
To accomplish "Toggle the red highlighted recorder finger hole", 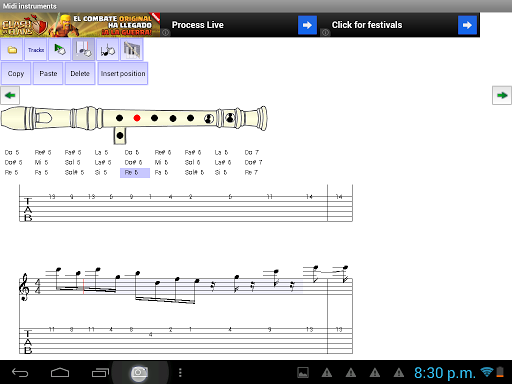I will pyautogui.click(x=137, y=118).
